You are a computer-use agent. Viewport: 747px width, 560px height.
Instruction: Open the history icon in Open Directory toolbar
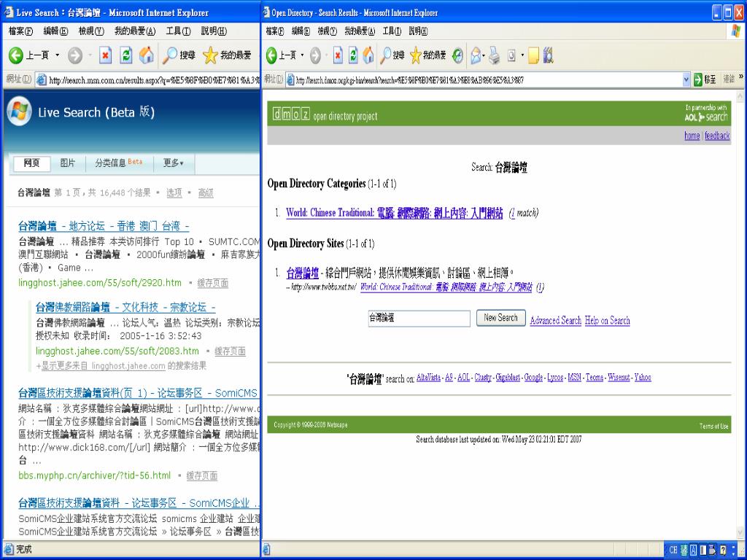pos(457,55)
